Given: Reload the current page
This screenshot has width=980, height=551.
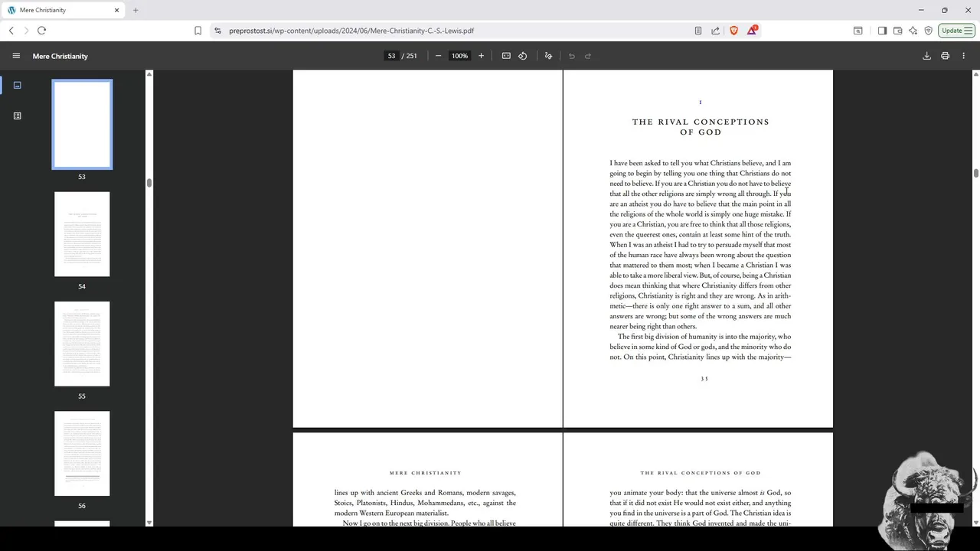Looking at the screenshot, I should [x=41, y=31].
